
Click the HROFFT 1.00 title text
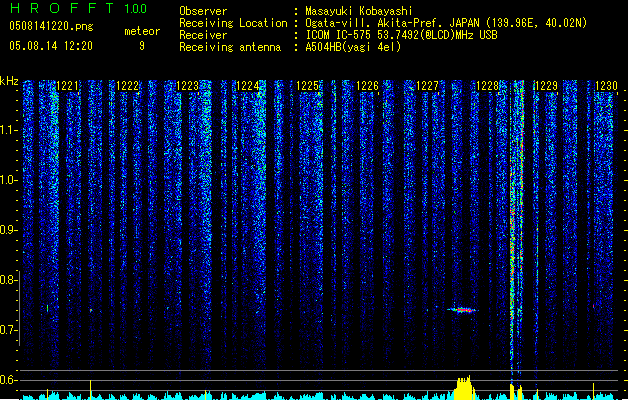[x=79, y=8]
